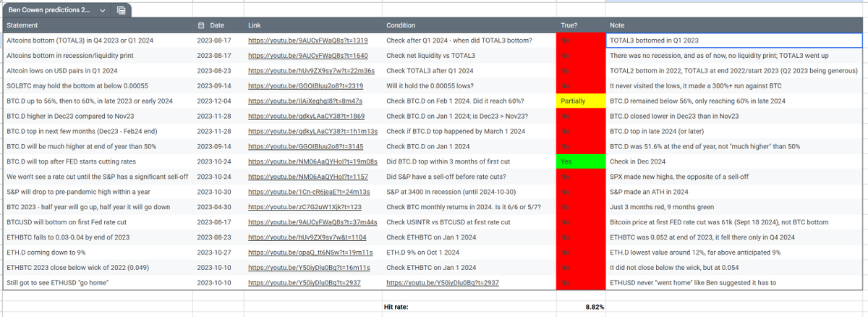Open the Y50iyDlu0Bg?t=2937 link in Condition column
The width and height of the screenshot is (868, 317).
pyautogui.click(x=443, y=284)
